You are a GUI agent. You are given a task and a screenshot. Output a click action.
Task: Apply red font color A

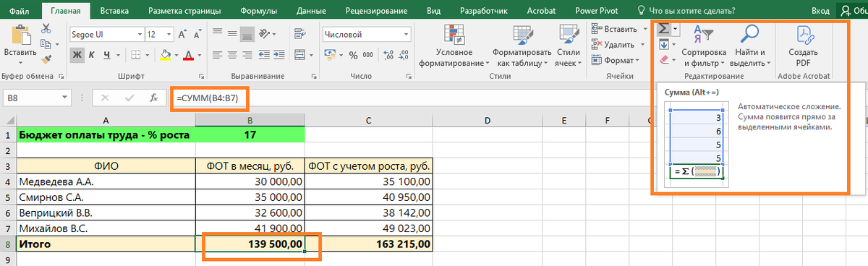click(x=188, y=55)
